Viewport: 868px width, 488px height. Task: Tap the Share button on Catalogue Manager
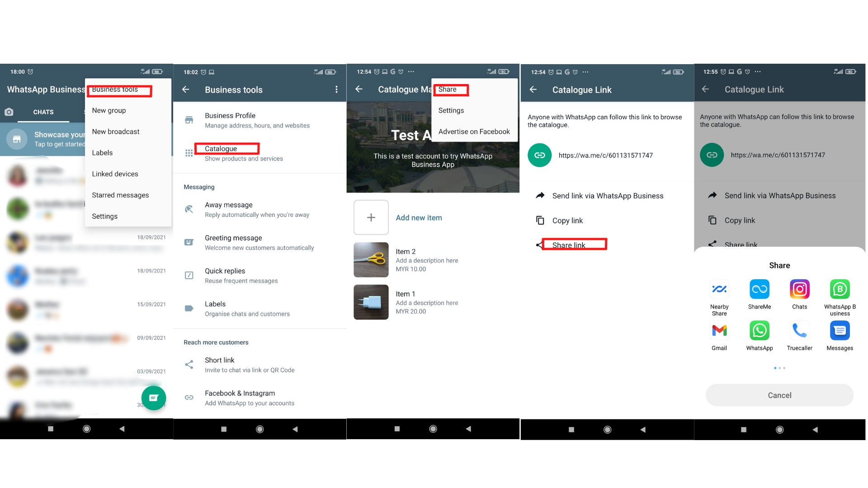pos(448,89)
